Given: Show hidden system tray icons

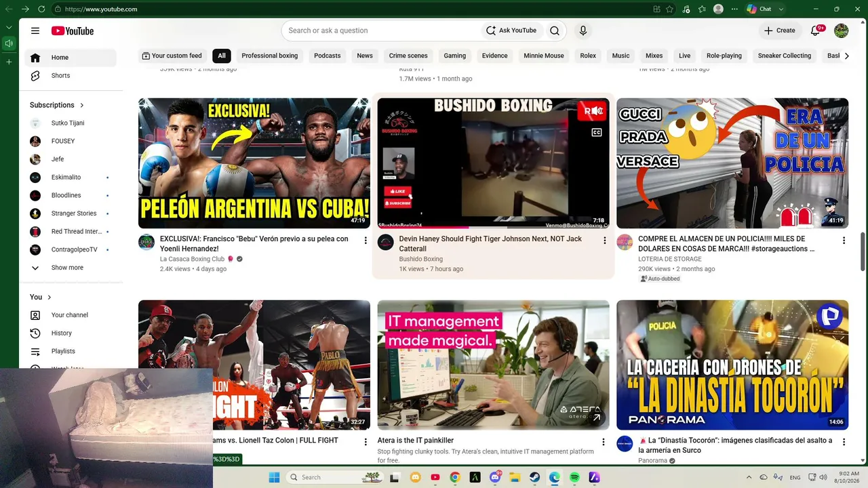Looking at the screenshot, I should tap(749, 477).
